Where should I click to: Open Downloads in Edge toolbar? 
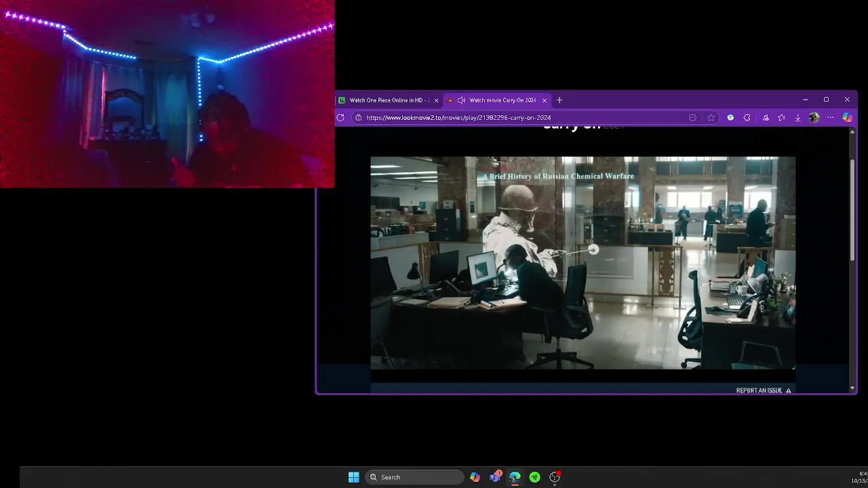click(x=797, y=117)
